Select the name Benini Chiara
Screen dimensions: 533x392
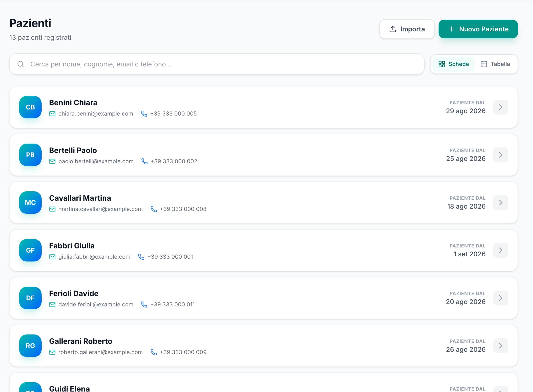click(73, 102)
